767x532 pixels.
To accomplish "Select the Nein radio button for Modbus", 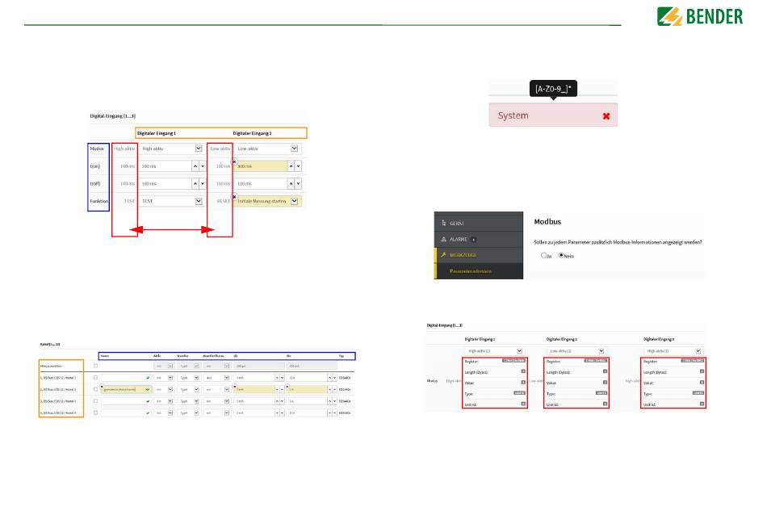I will (x=561, y=255).
